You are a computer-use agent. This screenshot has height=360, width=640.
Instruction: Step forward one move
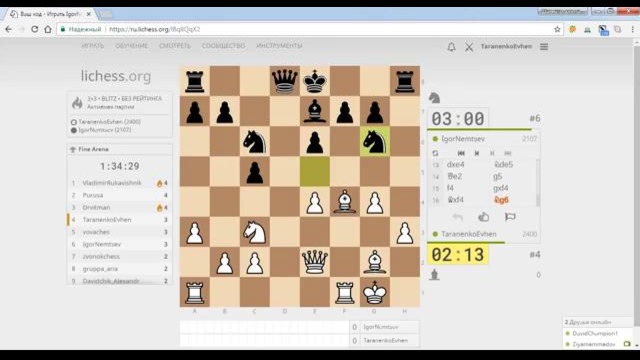492,153
